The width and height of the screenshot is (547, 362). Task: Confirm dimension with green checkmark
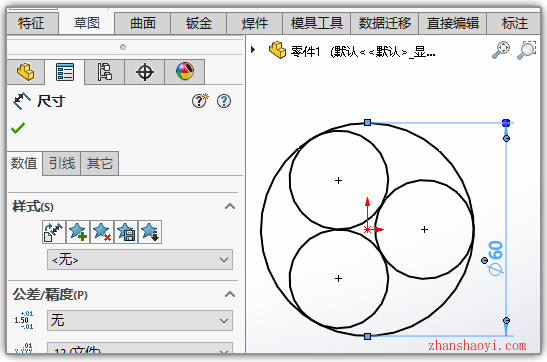pos(18,128)
